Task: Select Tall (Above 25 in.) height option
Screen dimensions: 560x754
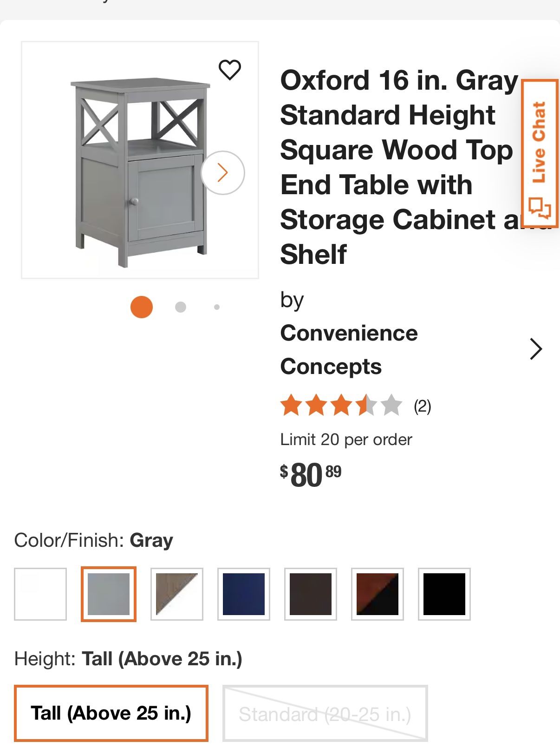Action: 111,713
